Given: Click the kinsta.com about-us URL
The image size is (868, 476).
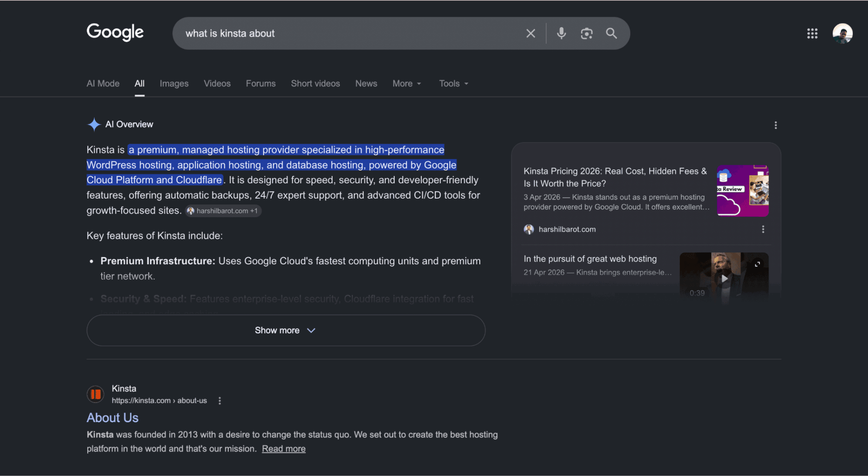Looking at the screenshot, I should [x=159, y=401].
